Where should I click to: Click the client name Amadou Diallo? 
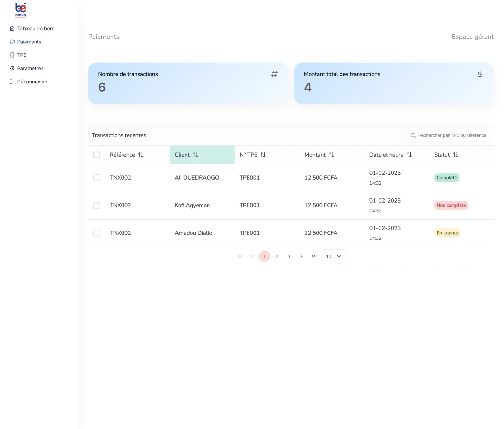(x=193, y=233)
